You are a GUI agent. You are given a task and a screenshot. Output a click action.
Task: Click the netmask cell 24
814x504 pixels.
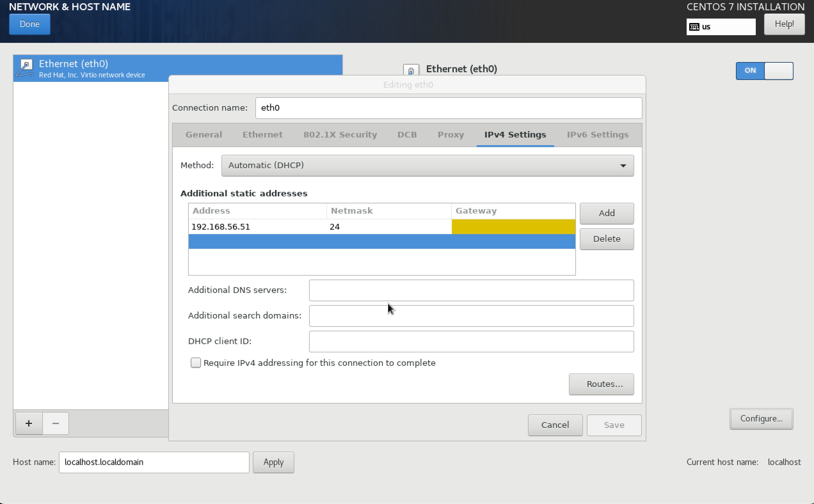(x=389, y=227)
